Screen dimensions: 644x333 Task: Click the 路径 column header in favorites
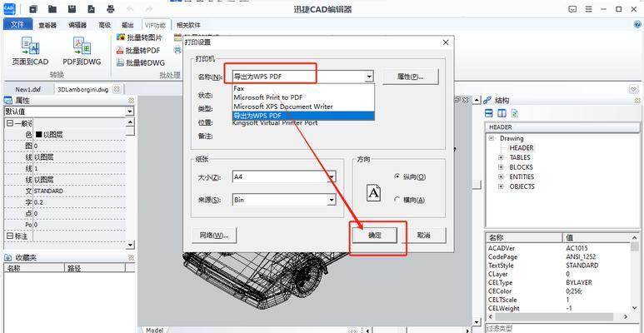point(95,268)
